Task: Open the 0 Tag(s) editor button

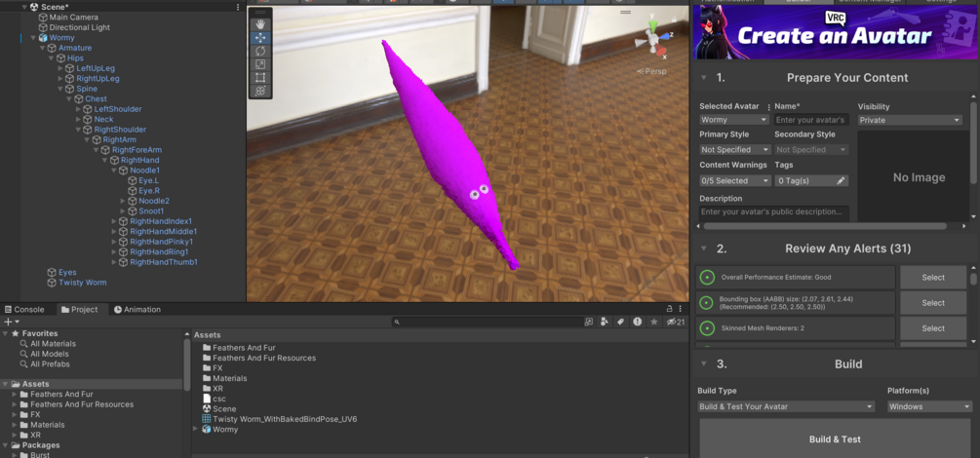Action: (811, 180)
